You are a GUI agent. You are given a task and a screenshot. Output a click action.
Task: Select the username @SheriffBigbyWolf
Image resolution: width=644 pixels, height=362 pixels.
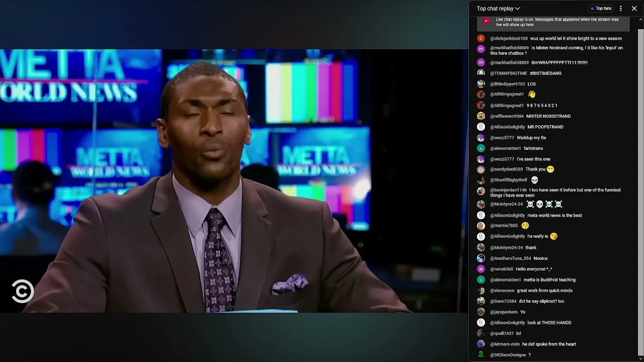[x=509, y=180]
